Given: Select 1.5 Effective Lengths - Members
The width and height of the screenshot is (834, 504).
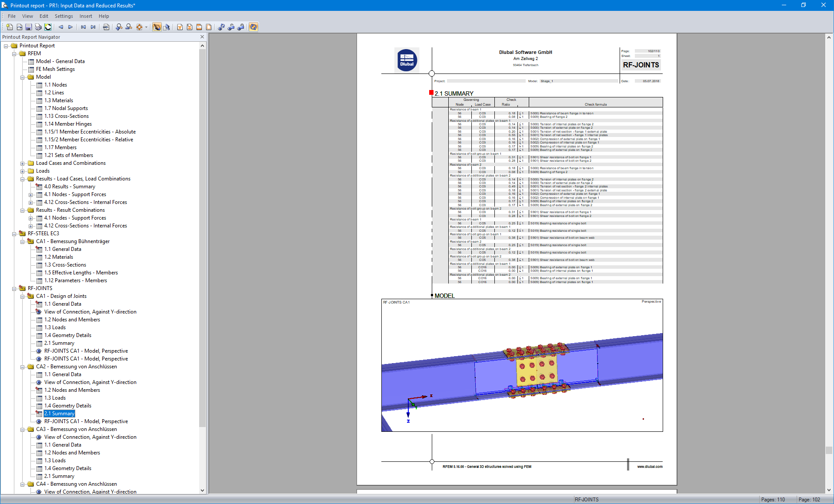Looking at the screenshot, I should (81, 273).
